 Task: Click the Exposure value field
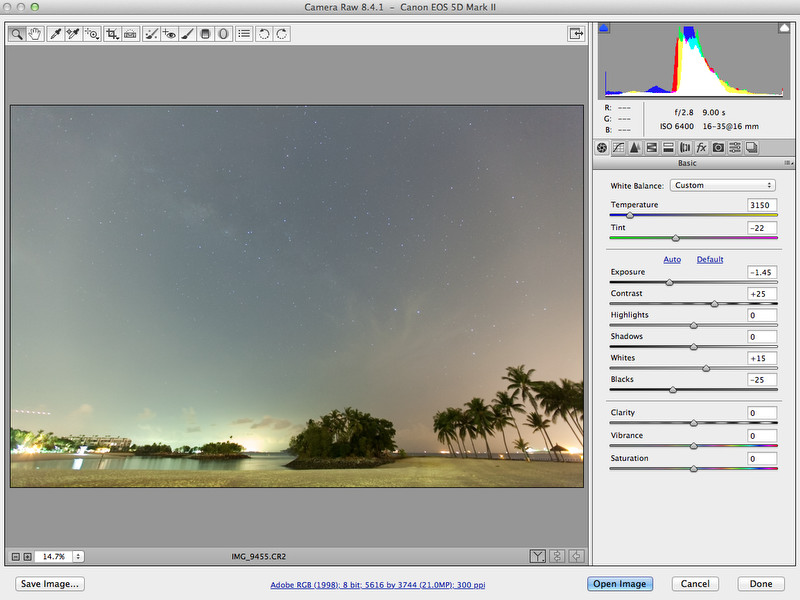tap(762, 272)
